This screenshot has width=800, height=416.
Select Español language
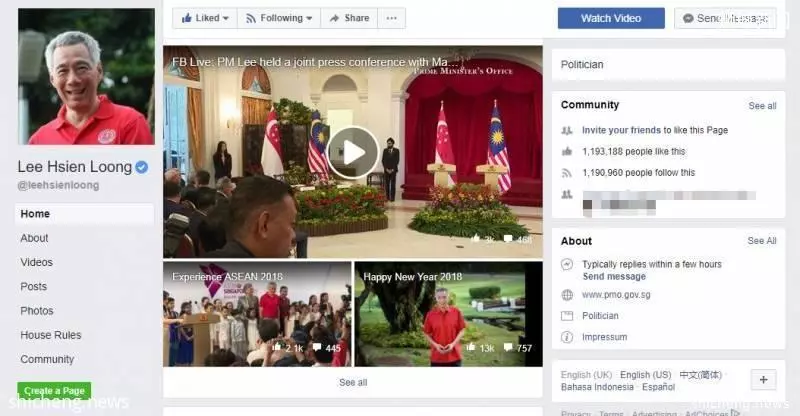point(658,387)
